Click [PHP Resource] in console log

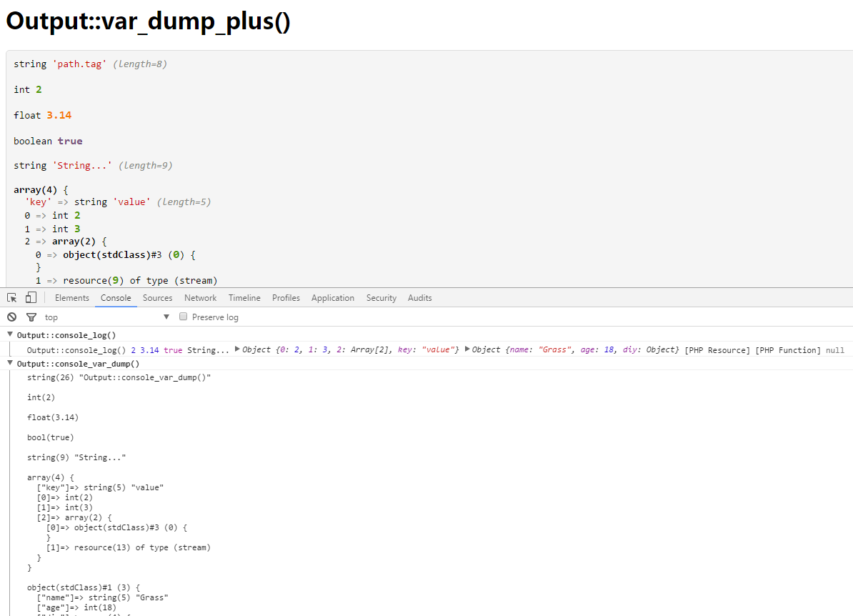(x=717, y=350)
